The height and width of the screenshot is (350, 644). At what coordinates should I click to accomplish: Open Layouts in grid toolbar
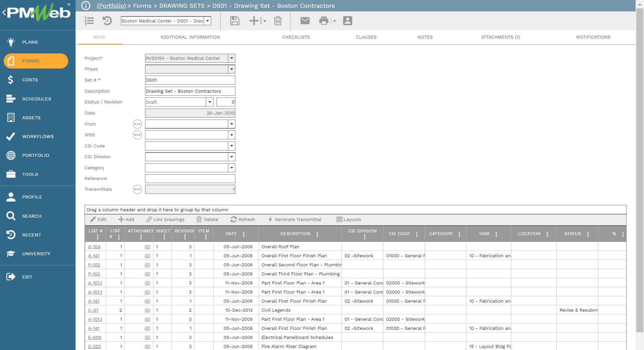click(349, 219)
